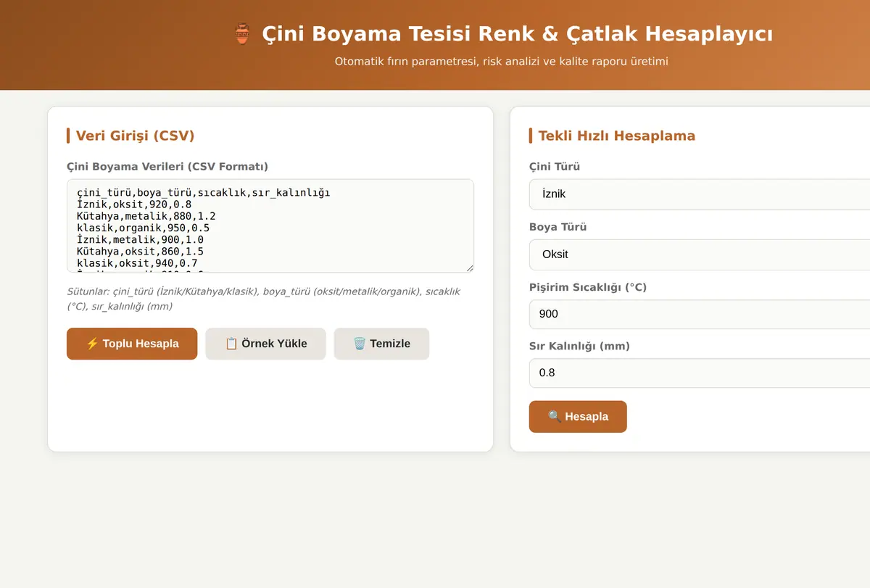Viewport: 870px width, 588px height.
Task: Focus the Sır Kalınlığı input field
Action: point(700,373)
